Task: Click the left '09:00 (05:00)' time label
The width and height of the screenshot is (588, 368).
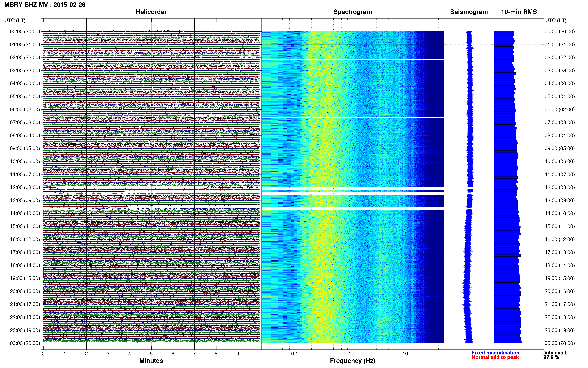Action: pos(25,148)
